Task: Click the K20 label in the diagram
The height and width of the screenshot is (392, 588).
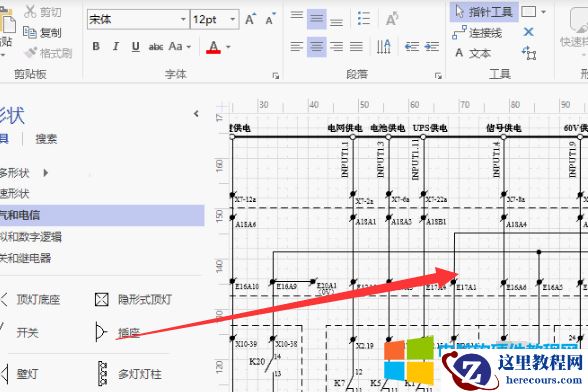Action: tap(257, 361)
